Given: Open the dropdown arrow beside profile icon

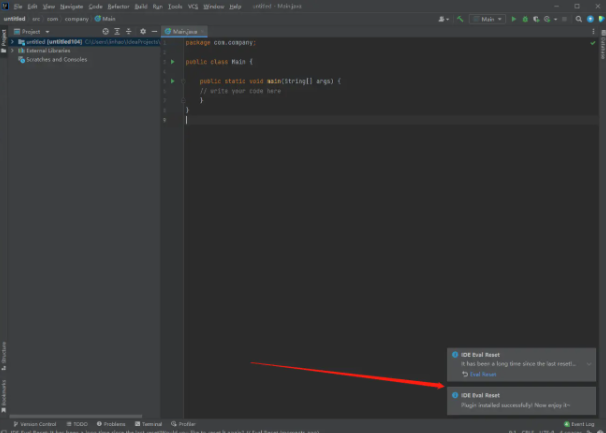Looking at the screenshot, I should pyautogui.click(x=555, y=19).
